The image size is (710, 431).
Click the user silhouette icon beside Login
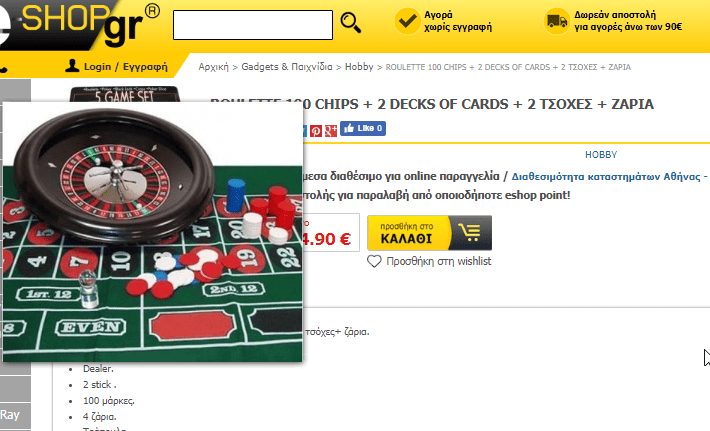[x=72, y=66]
